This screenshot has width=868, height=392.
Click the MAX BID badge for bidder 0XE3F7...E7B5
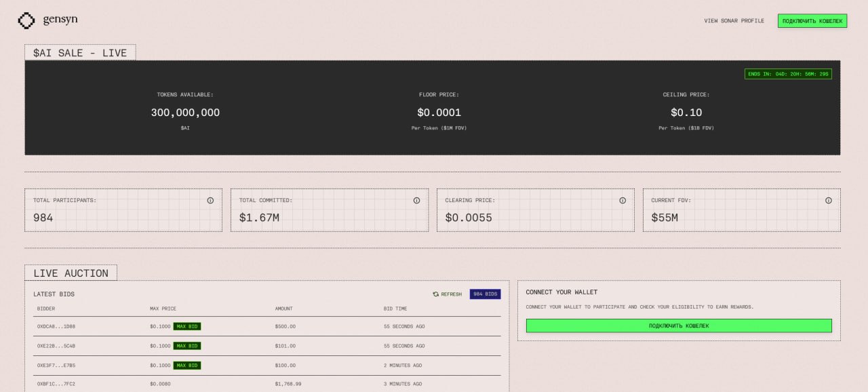(187, 366)
